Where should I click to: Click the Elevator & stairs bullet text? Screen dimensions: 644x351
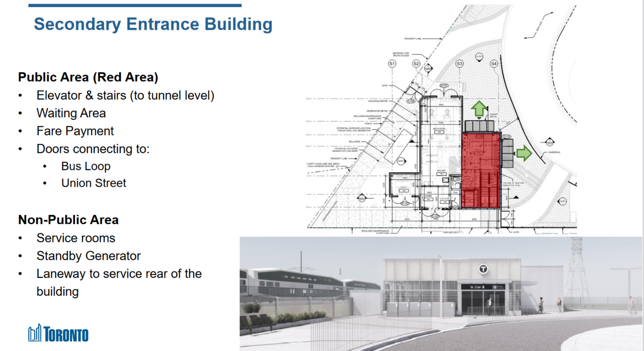[125, 96]
